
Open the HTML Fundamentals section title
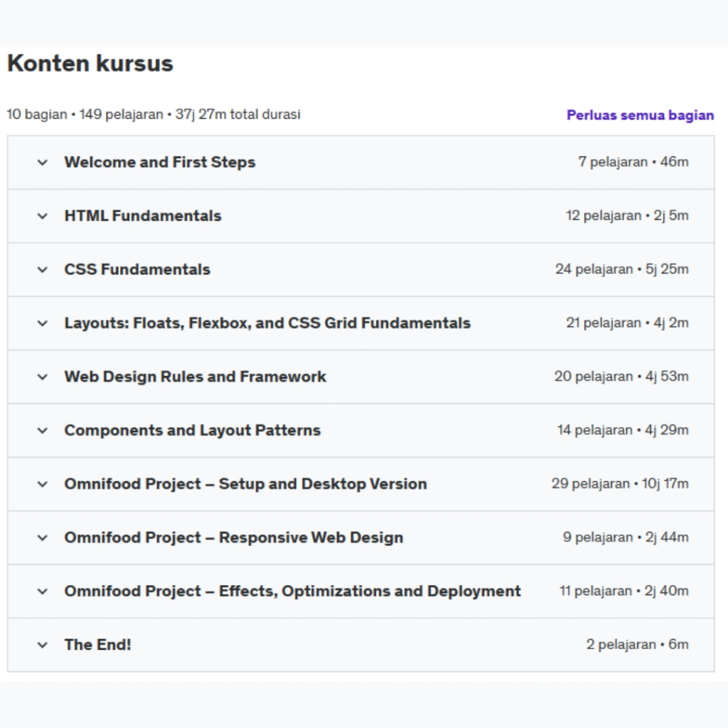click(143, 216)
